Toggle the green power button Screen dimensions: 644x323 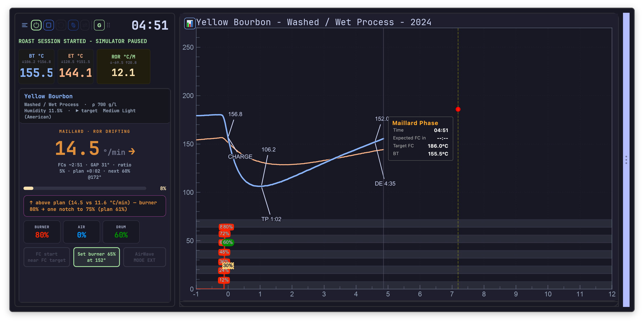(x=36, y=25)
